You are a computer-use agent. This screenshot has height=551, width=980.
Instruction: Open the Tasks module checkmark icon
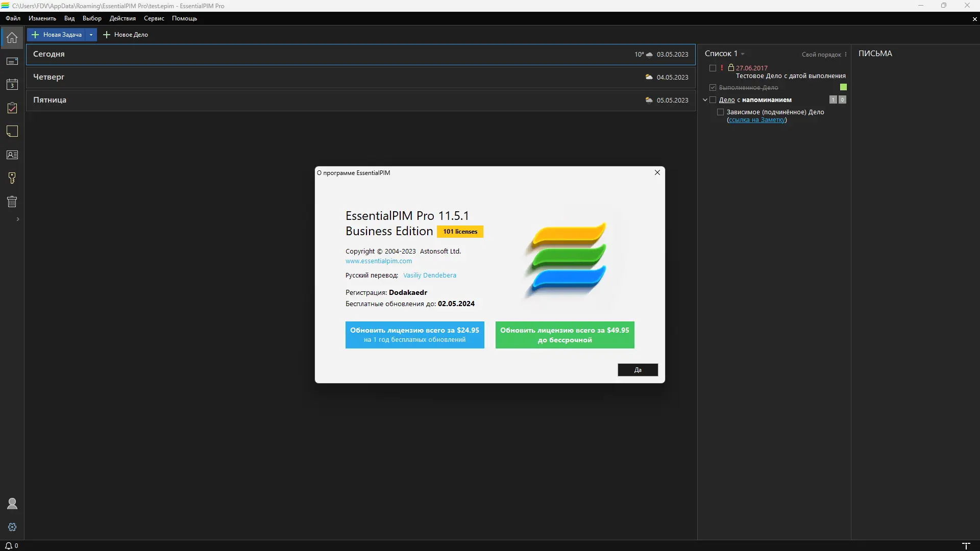pos(12,108)
